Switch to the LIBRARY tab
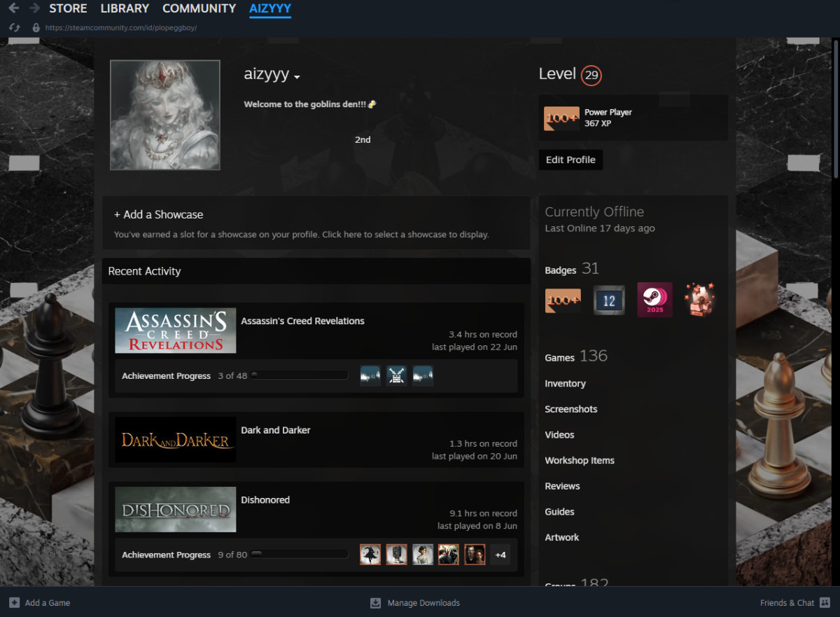Viewport: 840px width, 617px height. click(x=125, y=8)
